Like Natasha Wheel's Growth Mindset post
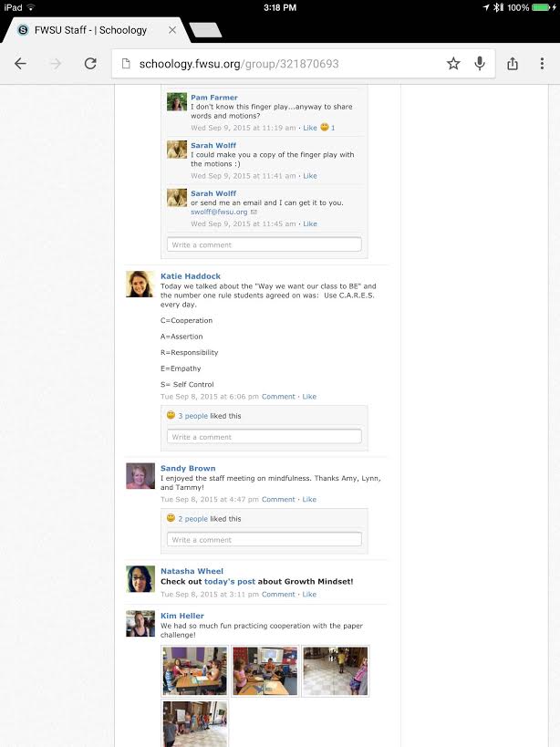 click(x=309, y=594)
